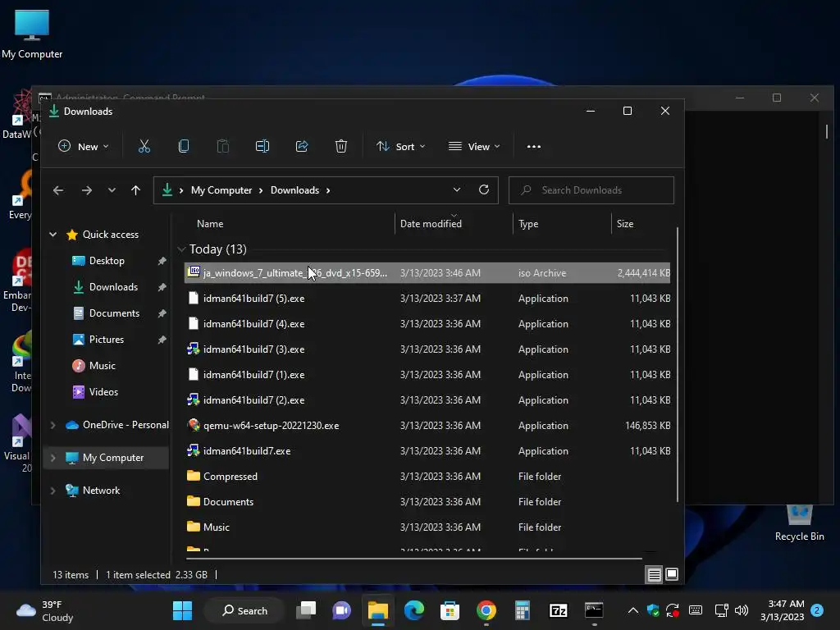
Task: Switch to large thumbnails view icon
Action: 672,574
